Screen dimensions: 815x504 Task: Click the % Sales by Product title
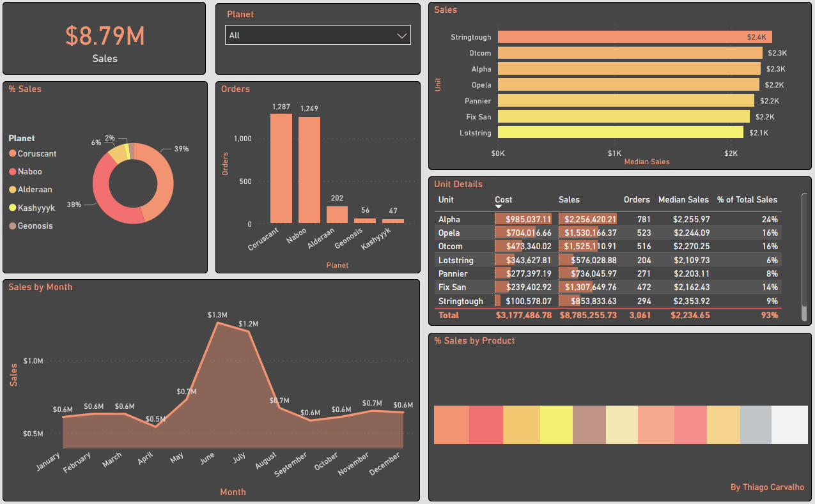[474, 341]
